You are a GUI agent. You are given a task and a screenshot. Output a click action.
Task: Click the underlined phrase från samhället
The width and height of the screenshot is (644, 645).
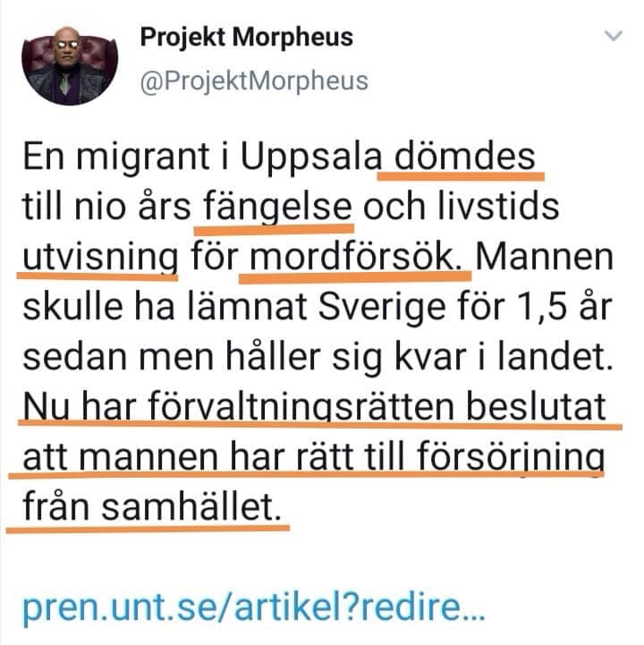click(x=152, y=506)
